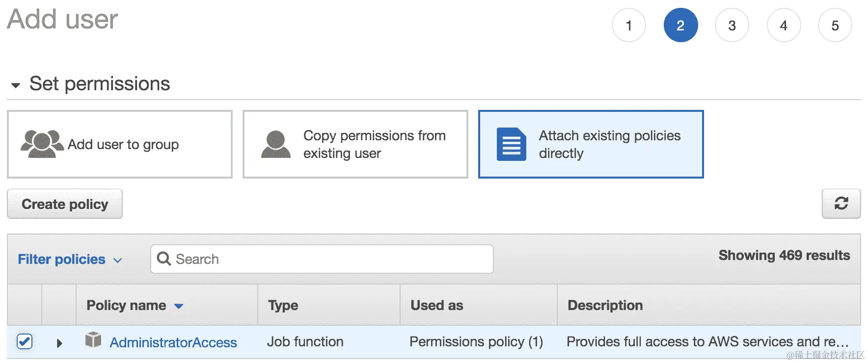
Task: Click the search magnifier icon
Action: tap(163, 259)
